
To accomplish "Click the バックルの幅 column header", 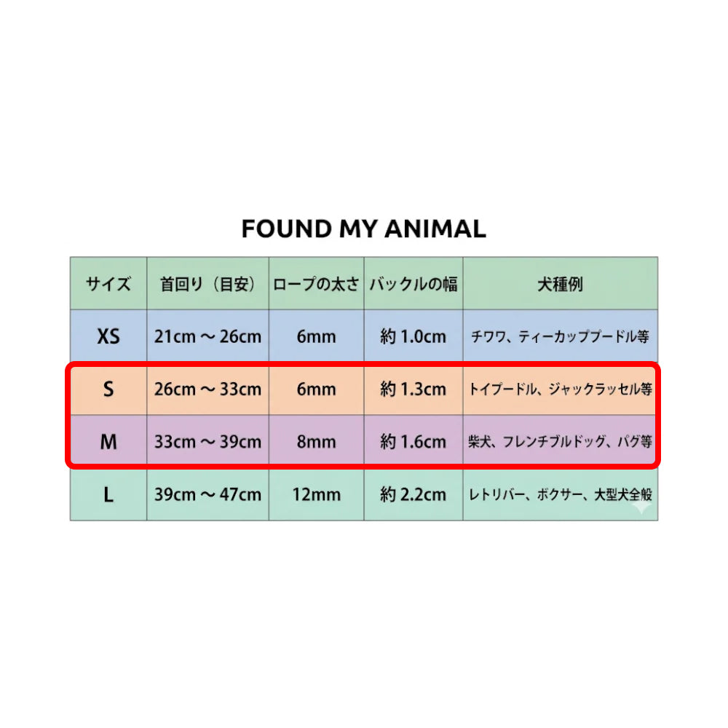I will [x=414, y=283].
